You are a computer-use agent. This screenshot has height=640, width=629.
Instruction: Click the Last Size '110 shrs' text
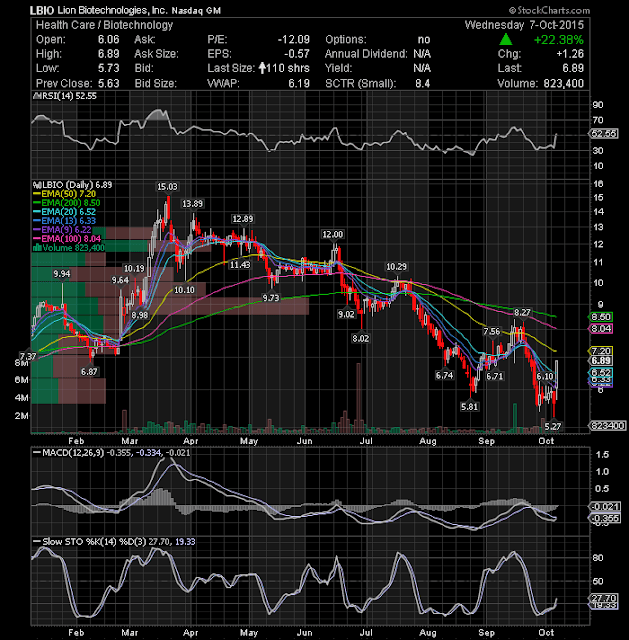288,68
